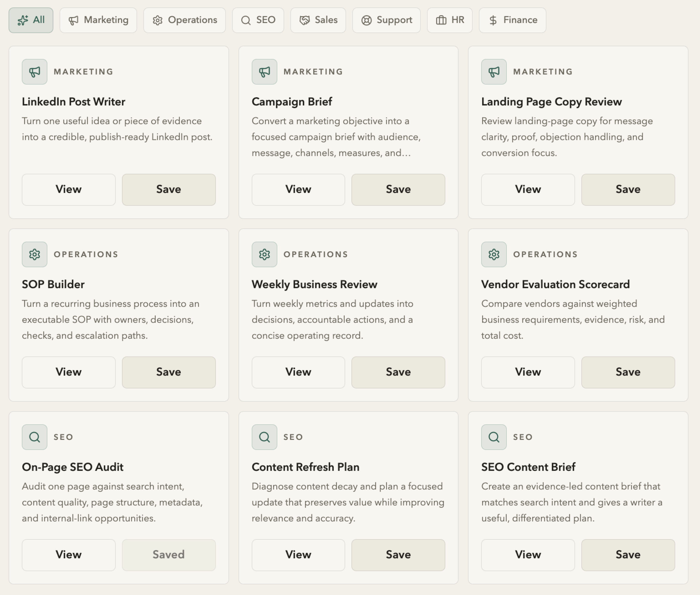Screen dimensions: 700x595
Task: Save the Weekly Business Review template
Action: click(398, 372)
